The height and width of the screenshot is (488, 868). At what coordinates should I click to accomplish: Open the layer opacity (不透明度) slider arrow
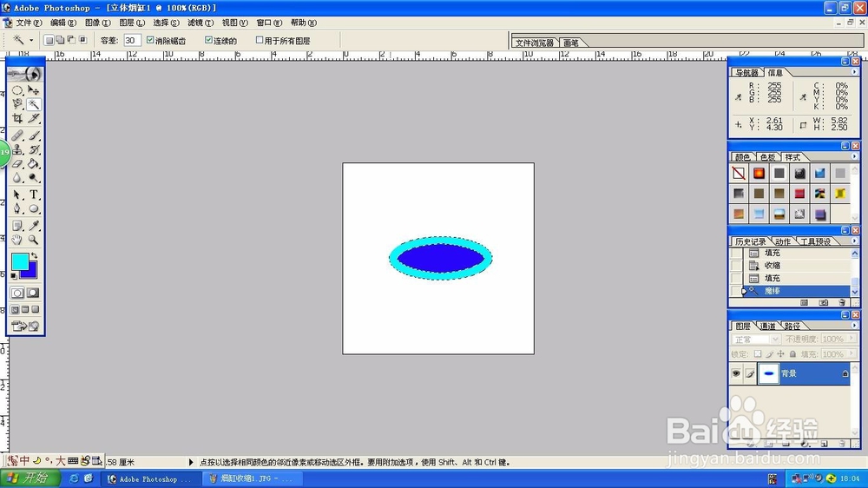point(852,339)
